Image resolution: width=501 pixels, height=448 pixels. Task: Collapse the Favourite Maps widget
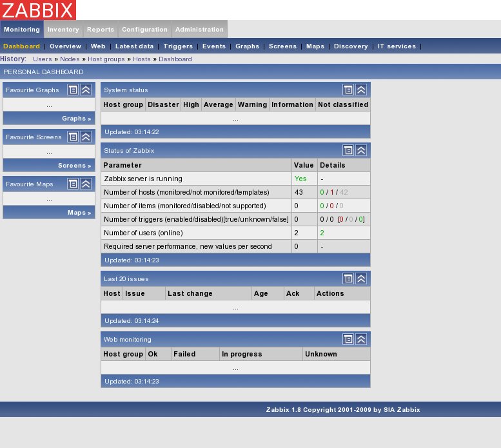click(x=86, y=184)
